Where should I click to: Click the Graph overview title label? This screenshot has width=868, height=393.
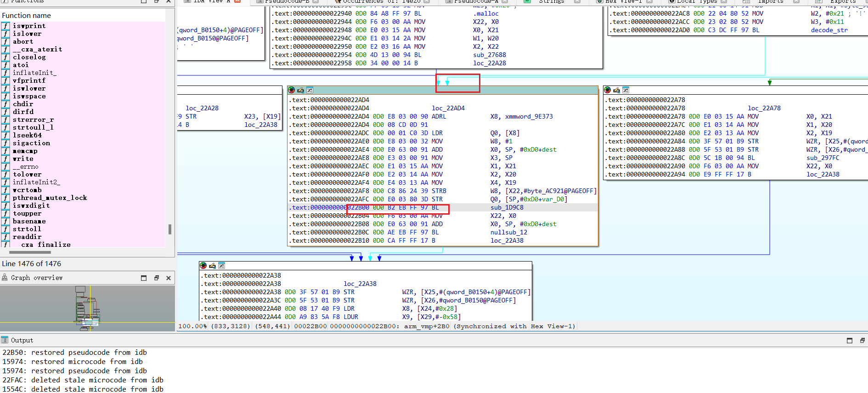tap(37, 278)
